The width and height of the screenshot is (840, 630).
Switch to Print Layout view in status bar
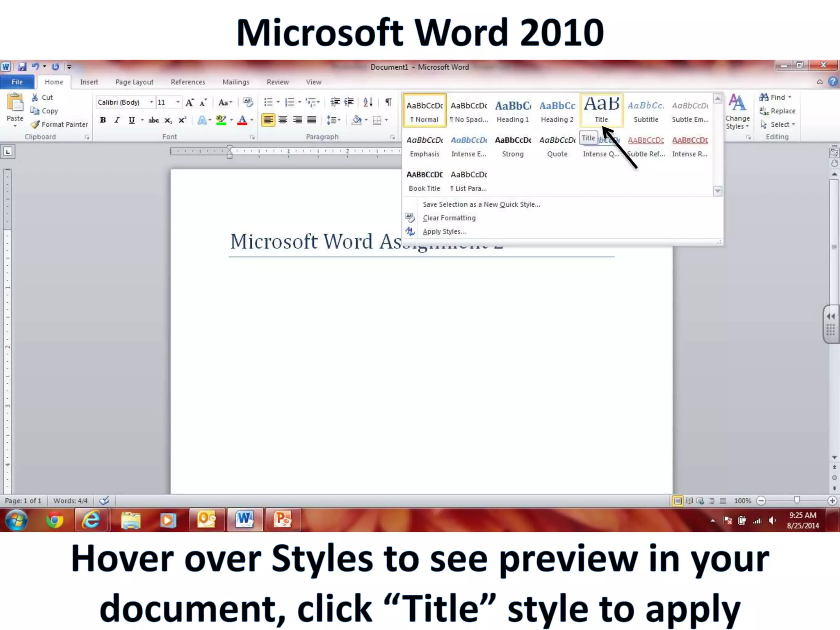pyautogui.click(x=678, y=501)
